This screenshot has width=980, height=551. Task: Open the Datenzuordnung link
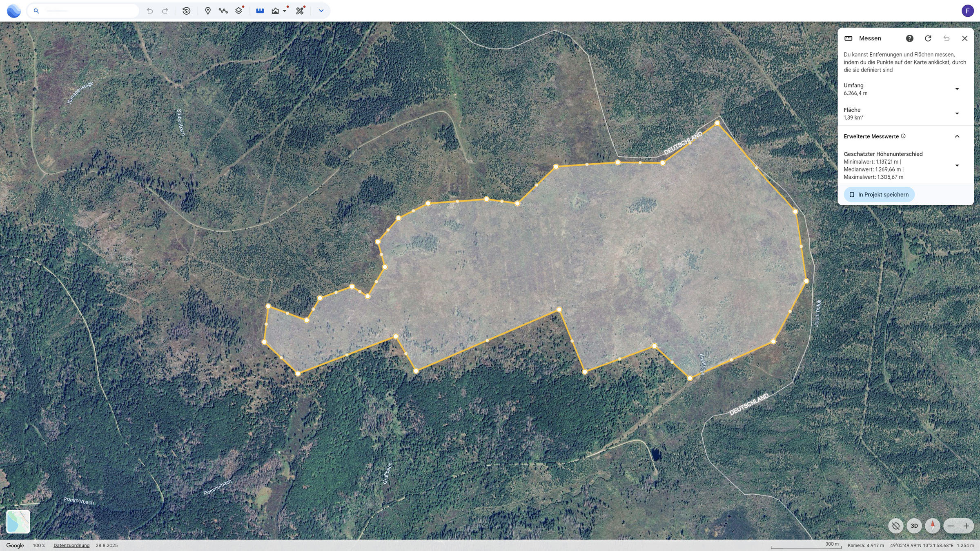click(71, 545)
